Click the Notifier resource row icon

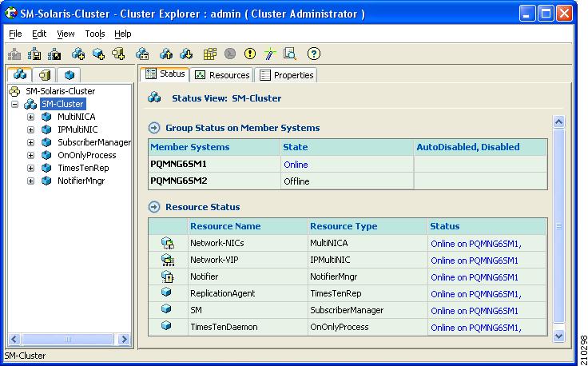click(168, 276)
